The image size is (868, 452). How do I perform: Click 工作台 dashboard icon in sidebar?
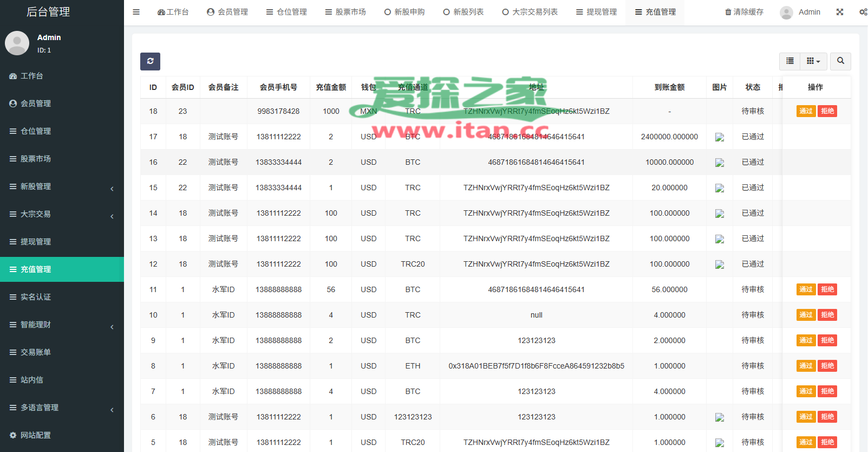click(13, 76)
